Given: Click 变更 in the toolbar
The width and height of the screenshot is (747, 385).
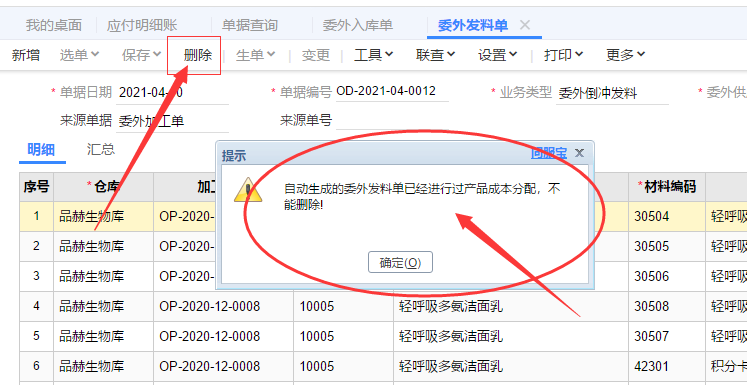Looking at the screenshot, I should 316,55.
